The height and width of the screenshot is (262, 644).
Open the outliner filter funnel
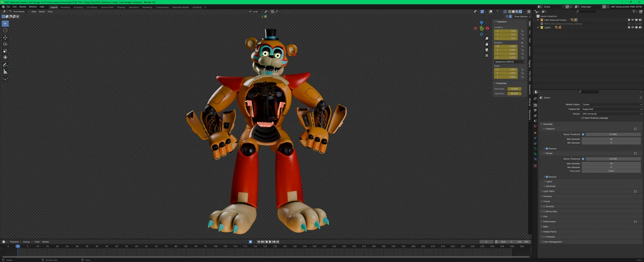tap(635, 12)
